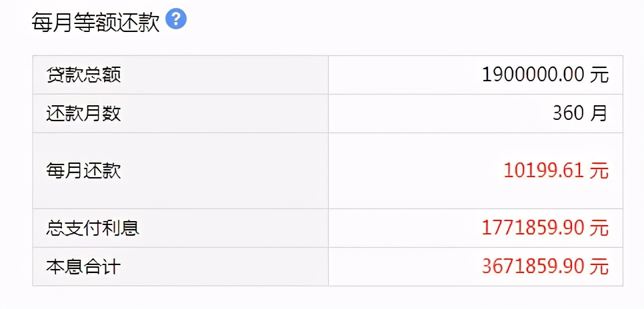Click the 元 unit after 3671859.90
The width and height of the screenshot is (644, 309).
tap(599, 266)
